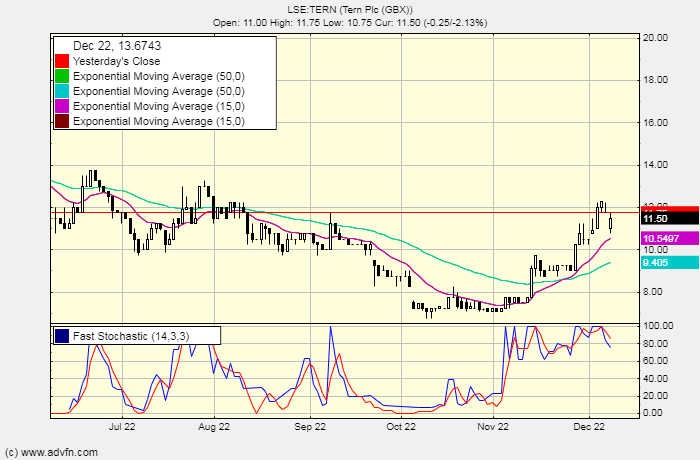
Task: Click the Open/High/Low/Cur price summary line
Action: pyautogui.click(x=350, y=22)
